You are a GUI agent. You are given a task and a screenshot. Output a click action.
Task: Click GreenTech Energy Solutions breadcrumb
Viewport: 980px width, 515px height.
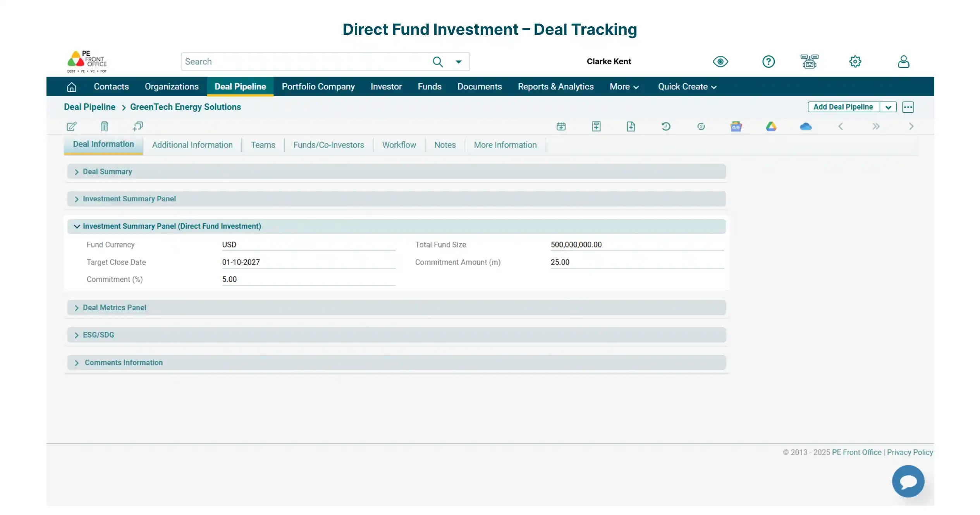186,107
